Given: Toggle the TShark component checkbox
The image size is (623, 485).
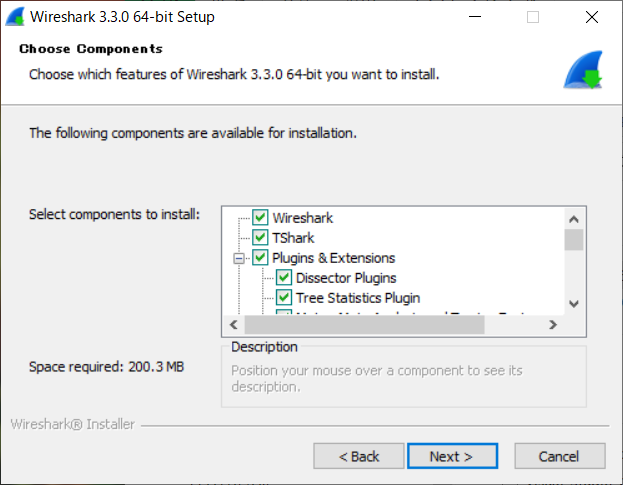Looking at the screenshot, I should point(260,238).
